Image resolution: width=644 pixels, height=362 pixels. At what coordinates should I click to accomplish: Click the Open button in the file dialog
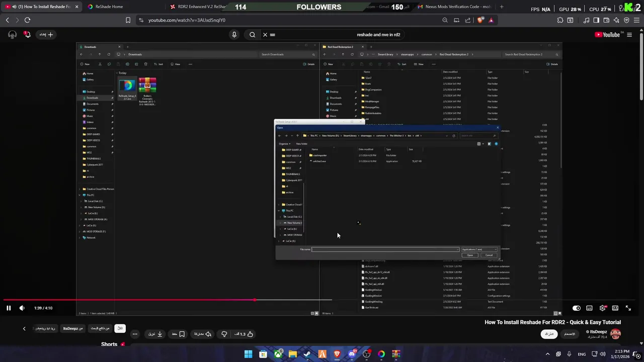(470, 255)
